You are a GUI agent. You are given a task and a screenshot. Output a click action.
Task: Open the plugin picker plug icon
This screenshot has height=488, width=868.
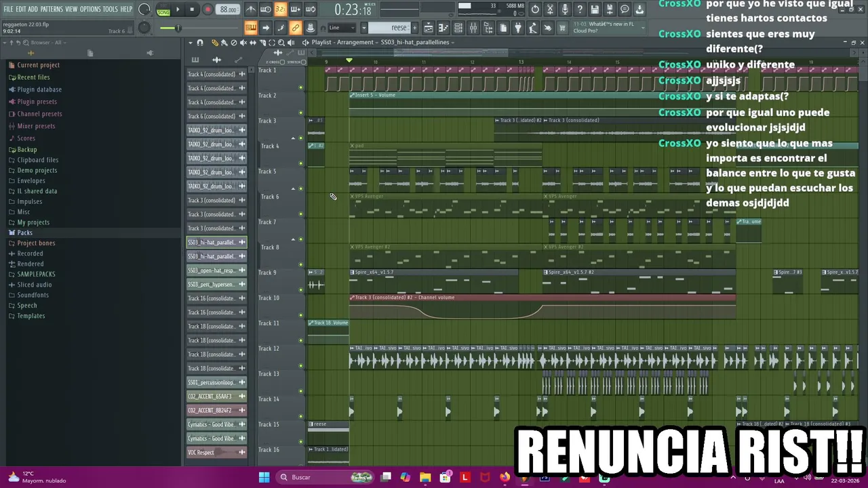point(518,28)
